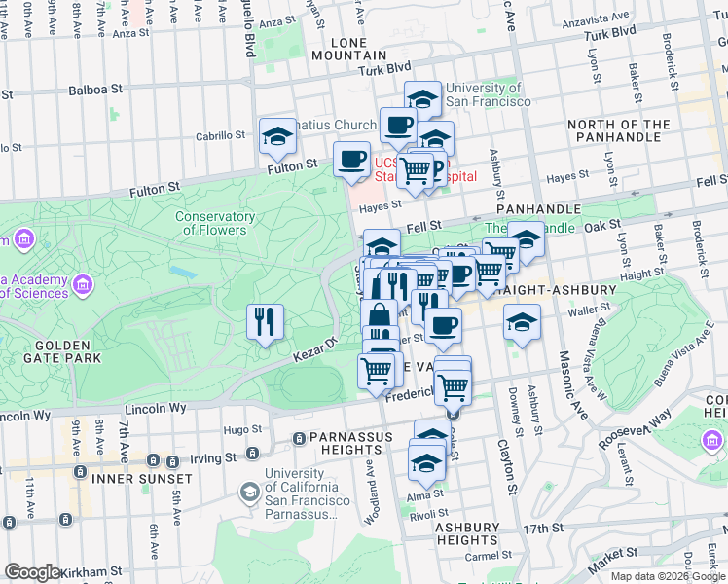Select 'The Panhandle' park label
728x584 pixels.
click(x=529, y=228)
